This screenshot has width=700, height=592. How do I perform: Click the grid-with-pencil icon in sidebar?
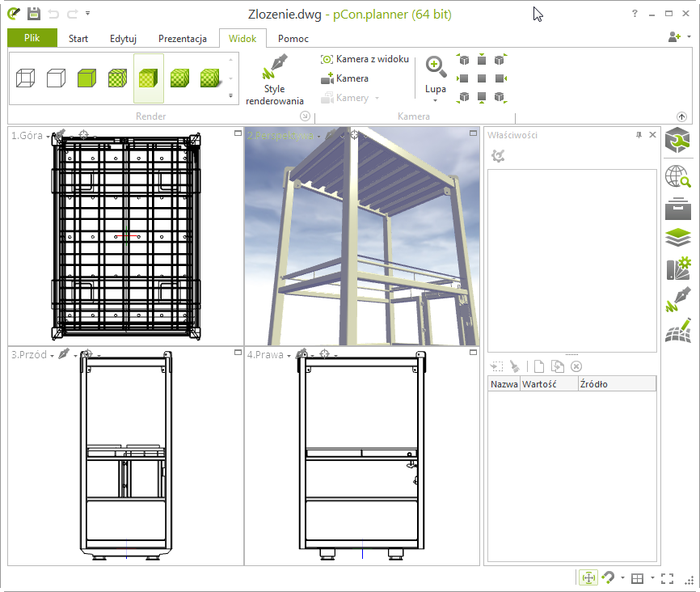[677, 330]
